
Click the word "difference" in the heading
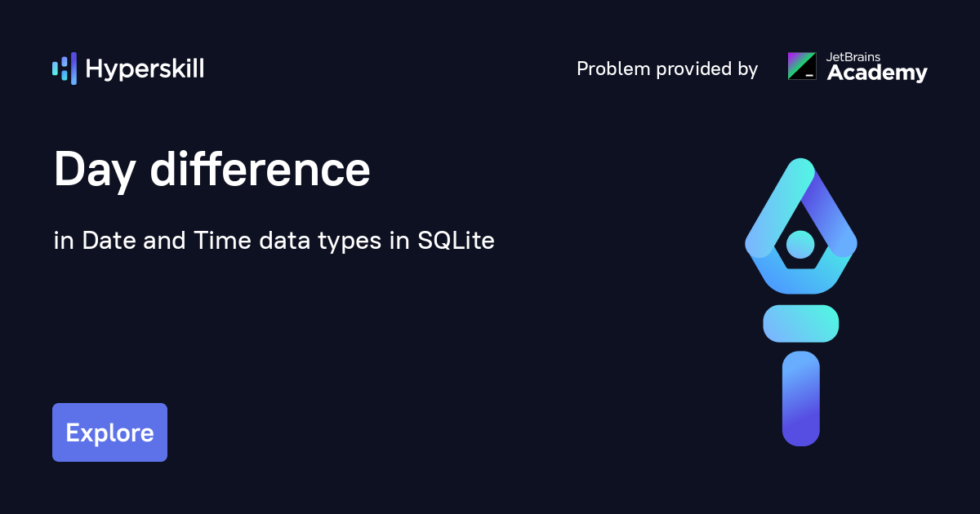click(x=260, y=171)
